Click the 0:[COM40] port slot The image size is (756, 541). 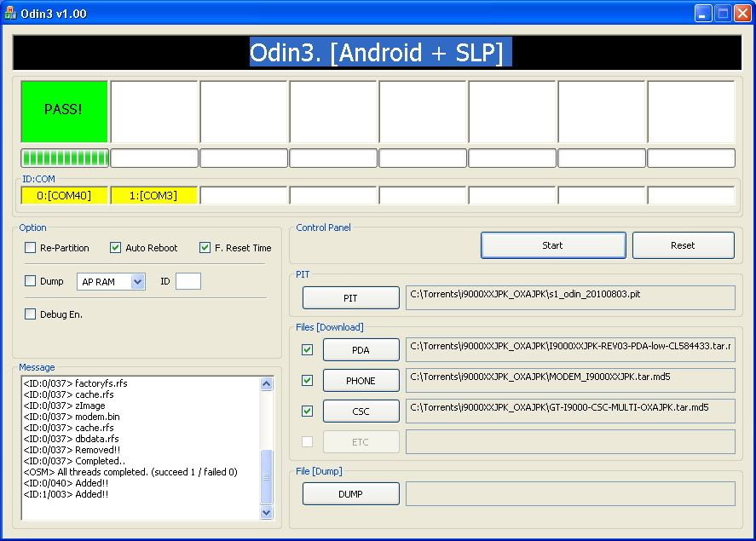coord(64,196)
